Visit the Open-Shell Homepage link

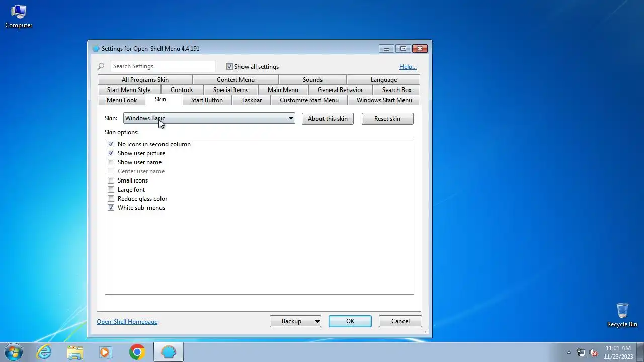coord(127,322)
